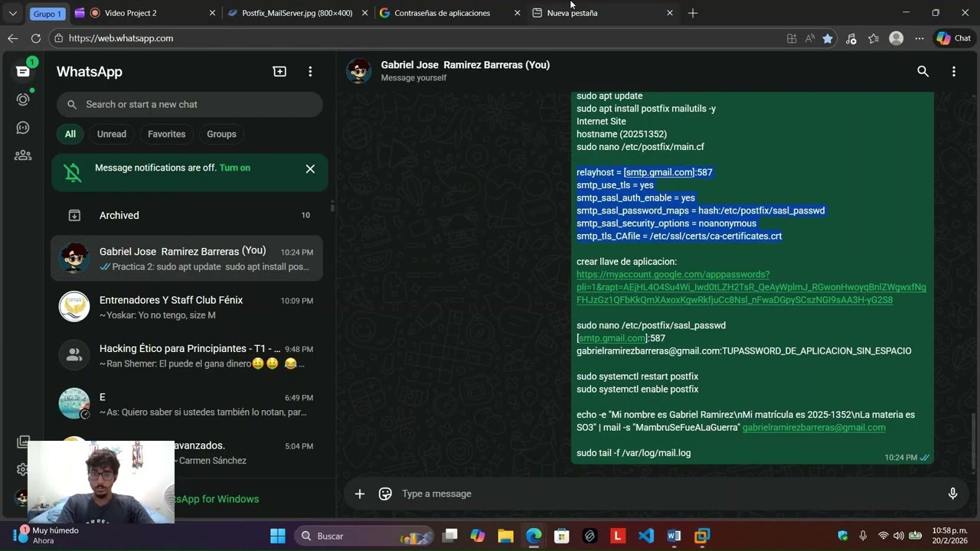Reload the page
980x551 pixels.
[x=35, y=38]
